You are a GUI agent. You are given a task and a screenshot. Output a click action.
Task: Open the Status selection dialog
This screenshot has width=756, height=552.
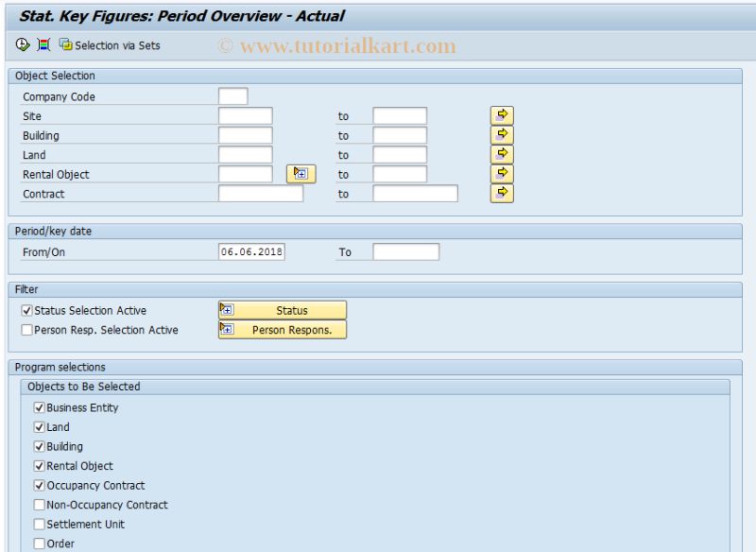coord(293,310)
